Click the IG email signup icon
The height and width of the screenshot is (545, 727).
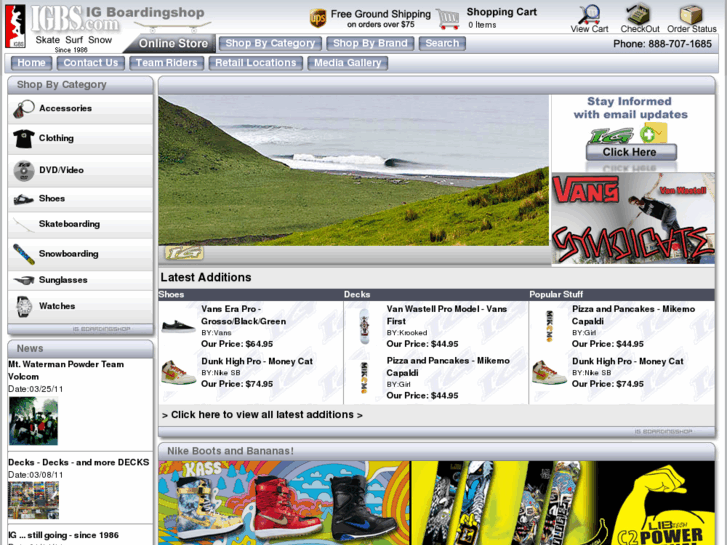click(629, 134)
